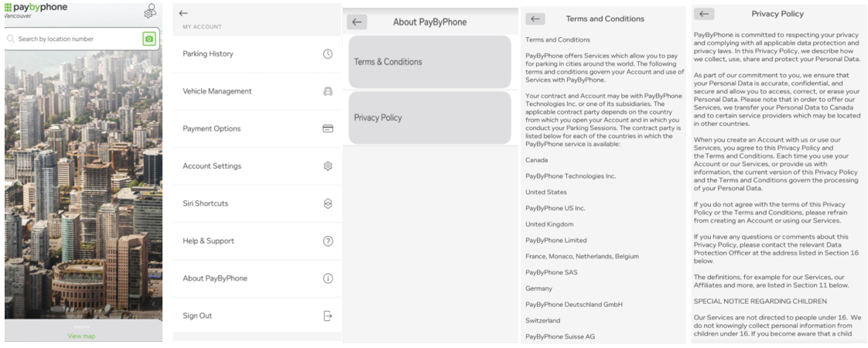Image resolution: width=868 pixels, height=348 pixels.
Task: Click the MY ACCOUNT heading
Action: [x=202, y=26]
